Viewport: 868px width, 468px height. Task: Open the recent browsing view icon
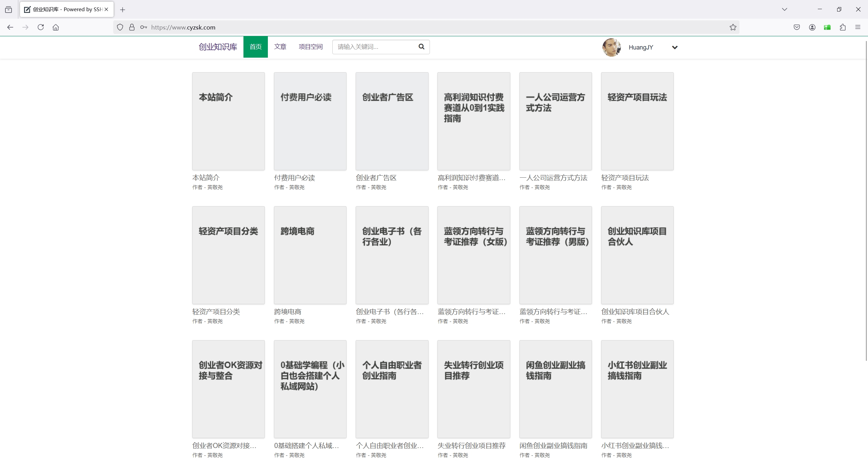pyautogui.click(x=9, y=9)
